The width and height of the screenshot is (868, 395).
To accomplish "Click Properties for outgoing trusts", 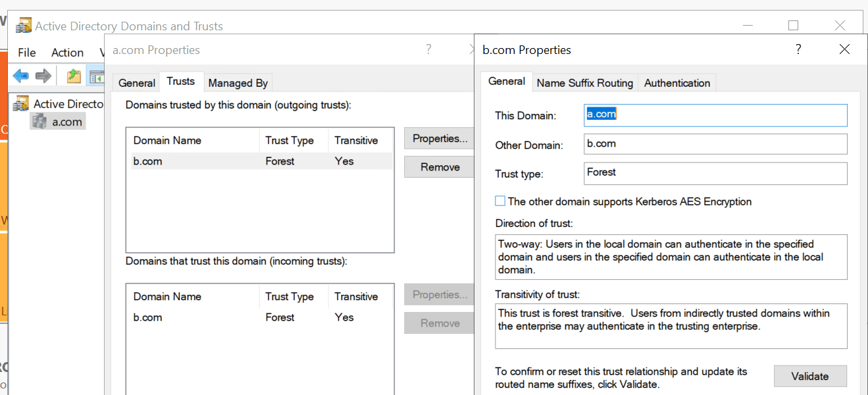I will [440, 138].
